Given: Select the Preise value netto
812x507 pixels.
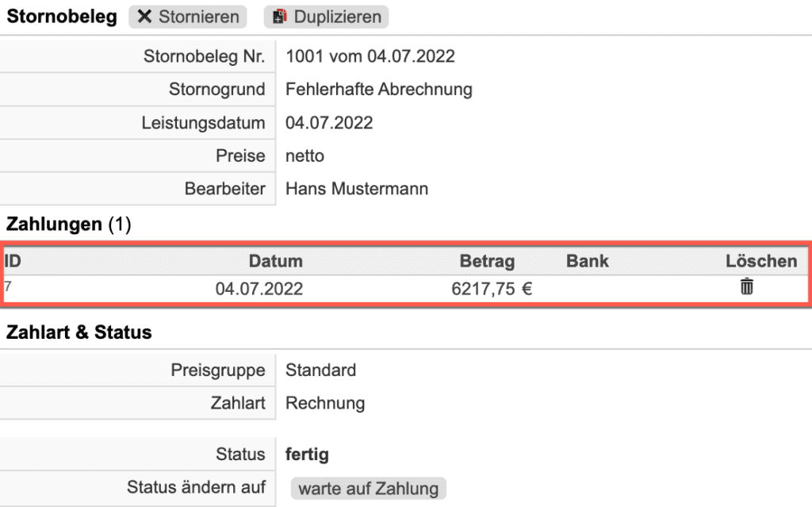Looking at the screenshot, I should tap(304, 156).
